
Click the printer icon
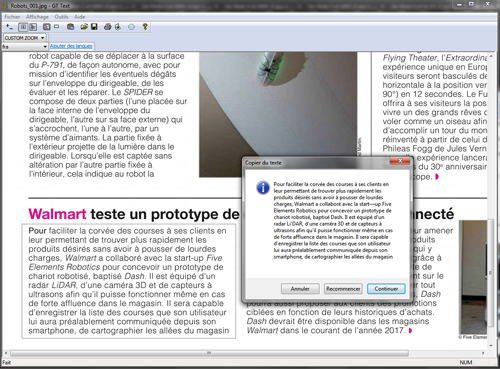(107, 27)
